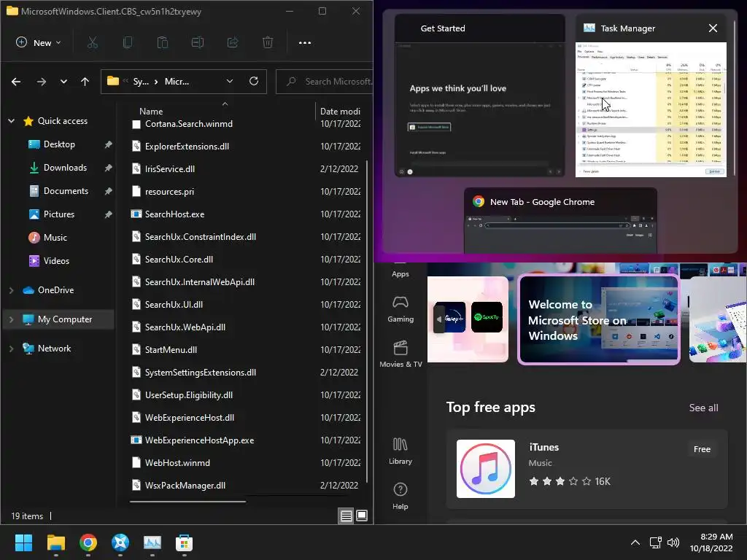
Task: Click the vertical scrollbar in file list
Action: (366, 322)
